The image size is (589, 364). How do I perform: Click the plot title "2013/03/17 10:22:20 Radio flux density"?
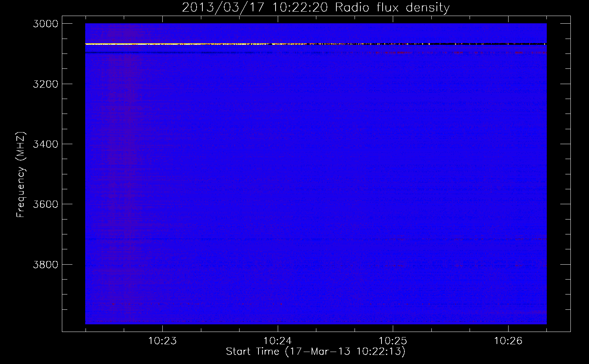click(x=316, y=7)
